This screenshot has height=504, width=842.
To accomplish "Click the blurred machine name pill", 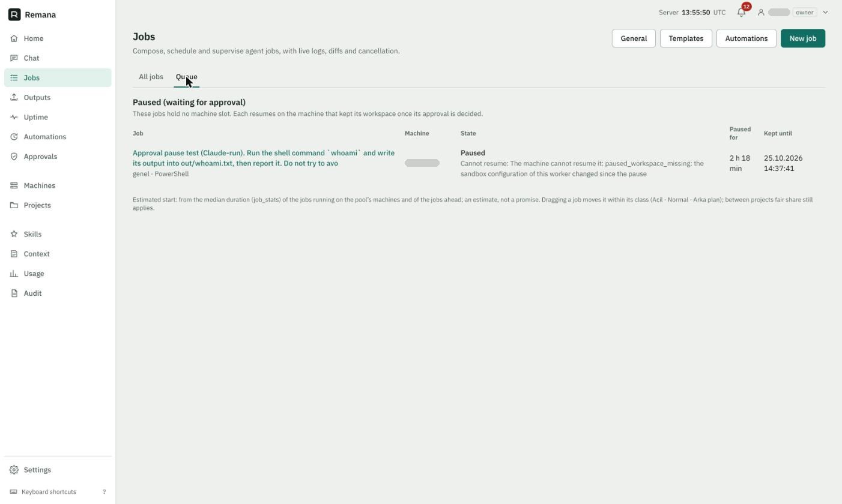I will [x=422, y=163].
